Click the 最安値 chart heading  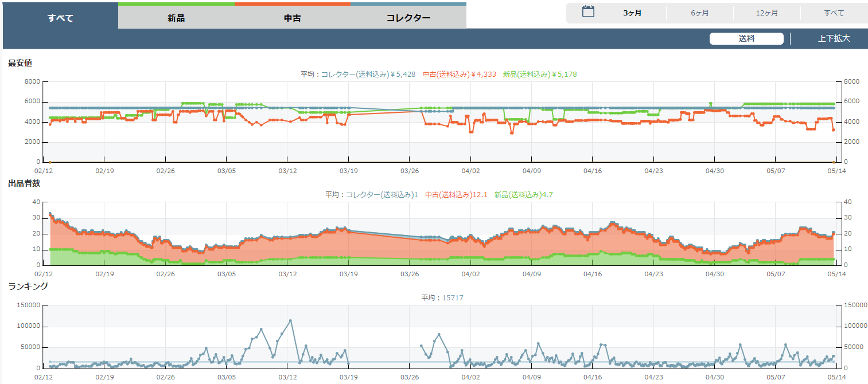(20, 63)
